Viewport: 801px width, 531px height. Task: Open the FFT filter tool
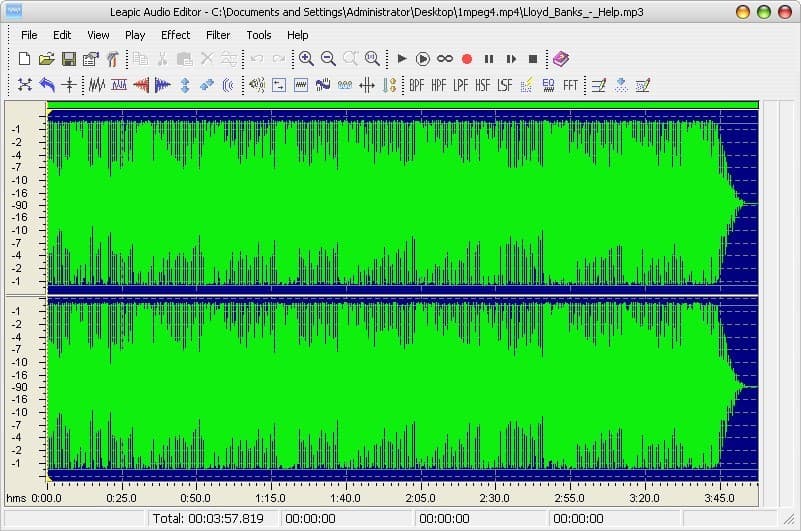pos(571,85)
